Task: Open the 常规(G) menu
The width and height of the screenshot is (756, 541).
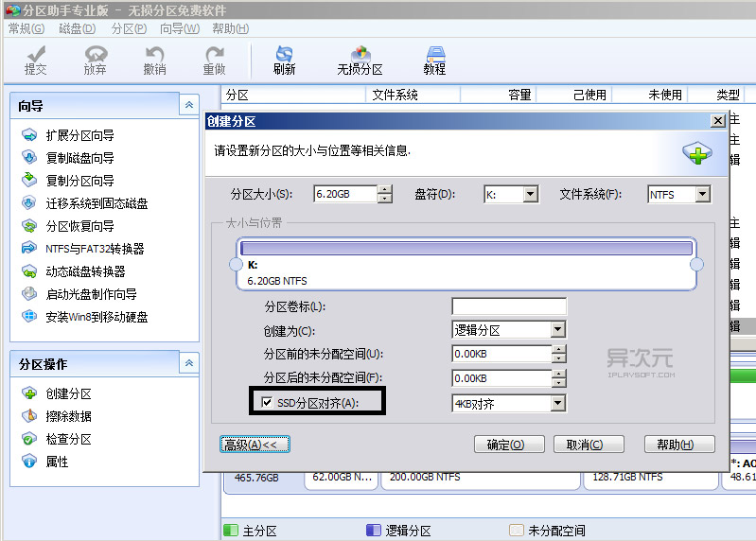Action: coord(26,29)
